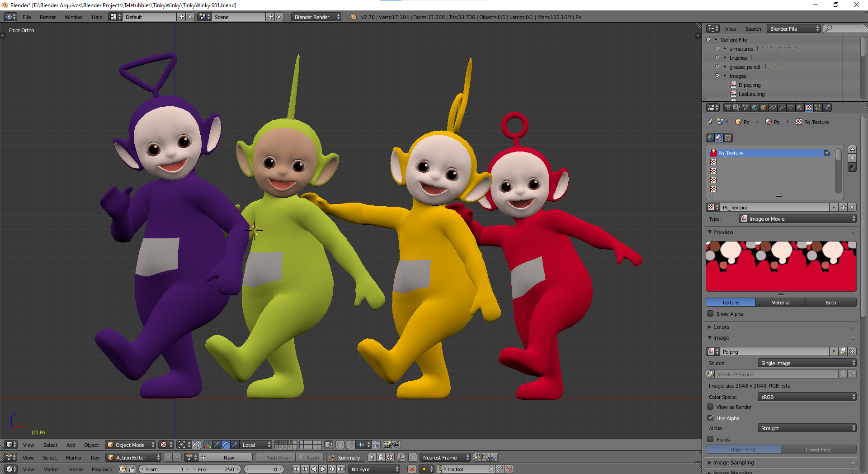Enable the Show Alpha checkbox
This screenshot has width=868, height=474.
[x=711, y=314]
